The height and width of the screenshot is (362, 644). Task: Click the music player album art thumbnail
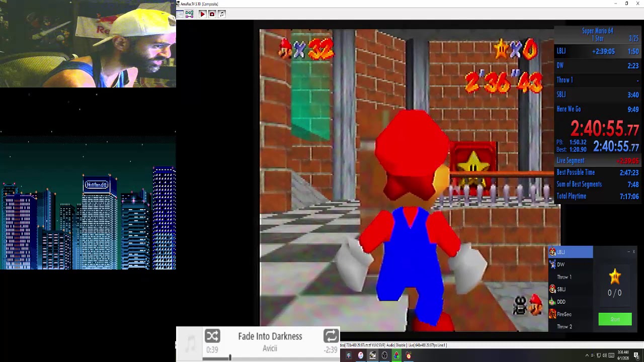(x=190, y=344)
